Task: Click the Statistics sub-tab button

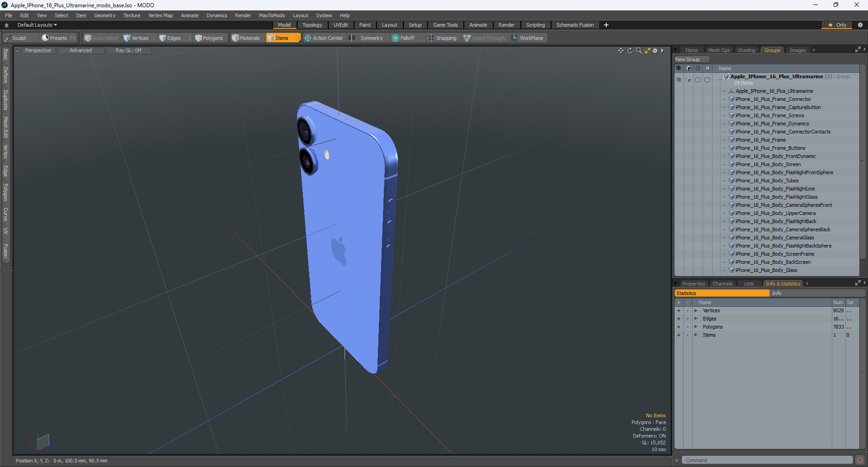Action: coord(722,293)
